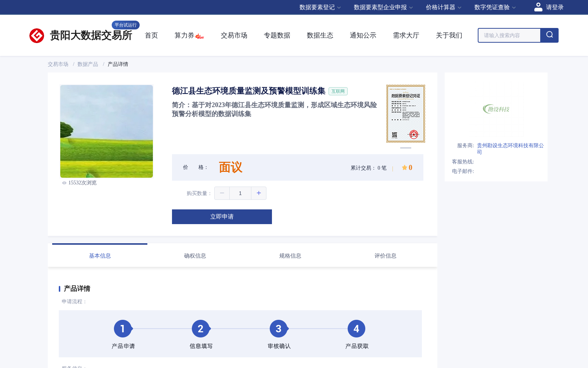Click the 面议 price text
Screen dimensions: 588x368
pos(231,167)
